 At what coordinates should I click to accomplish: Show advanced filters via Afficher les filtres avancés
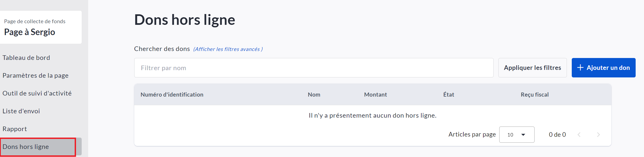coord(228,49)
